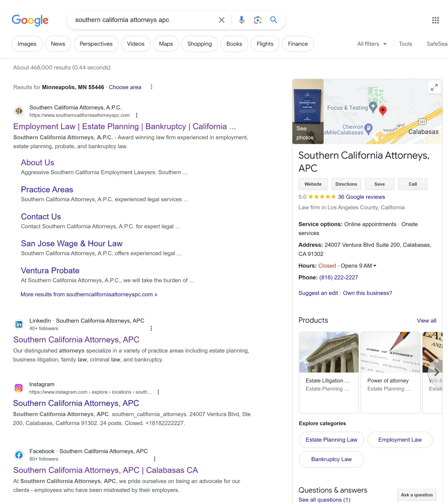Select the Bankruptcy Law category chip

coord(331,459)
